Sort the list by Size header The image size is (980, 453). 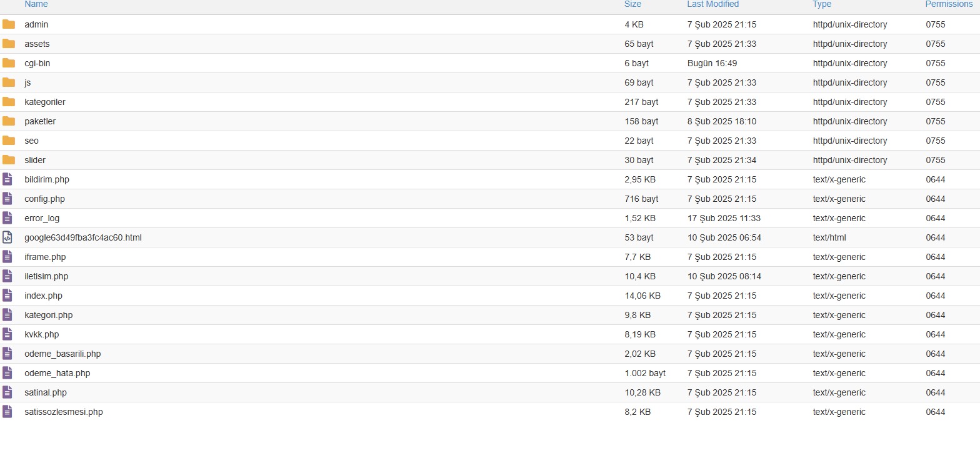(x=632, y=4)
